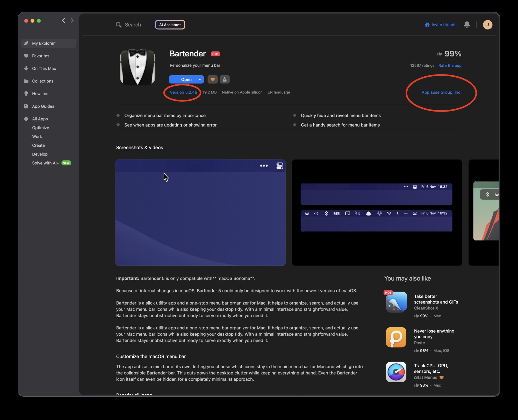The image size is (518, 420).
Task: Click the thumbs-up icon beside 99%
Action: [439, 54]
